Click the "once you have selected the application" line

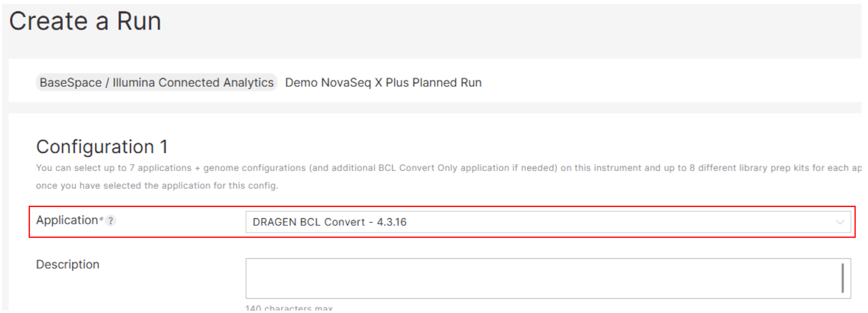[157, 186]
